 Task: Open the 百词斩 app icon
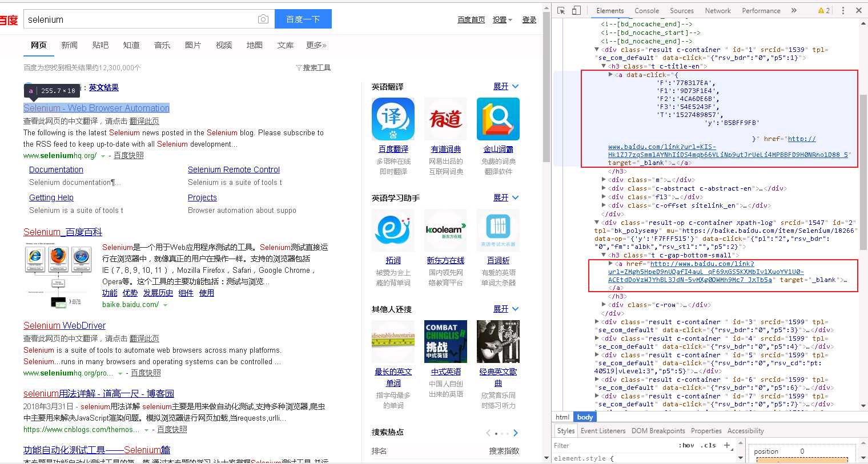[x=498, y=230]
